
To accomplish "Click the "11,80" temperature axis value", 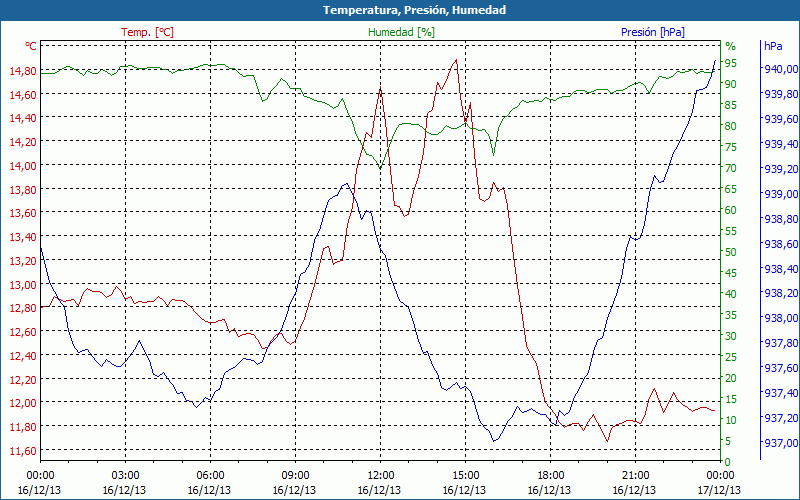I will pyautogui.click(x=23, y=427).
